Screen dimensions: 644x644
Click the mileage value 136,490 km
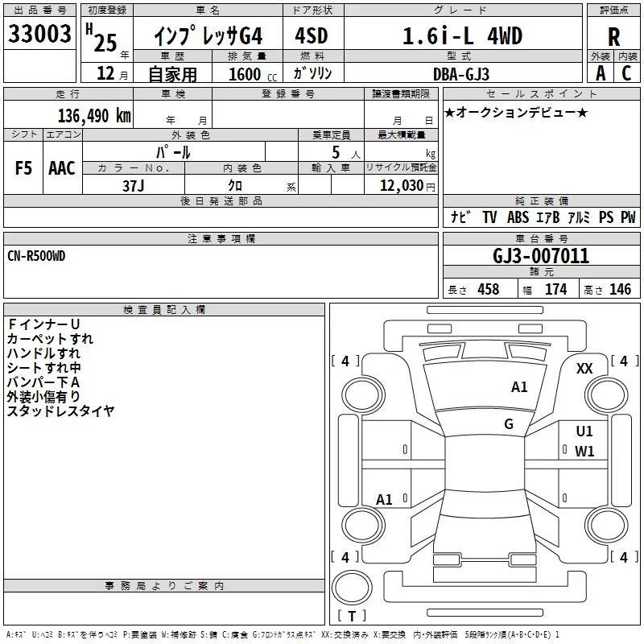click(94, 116)
